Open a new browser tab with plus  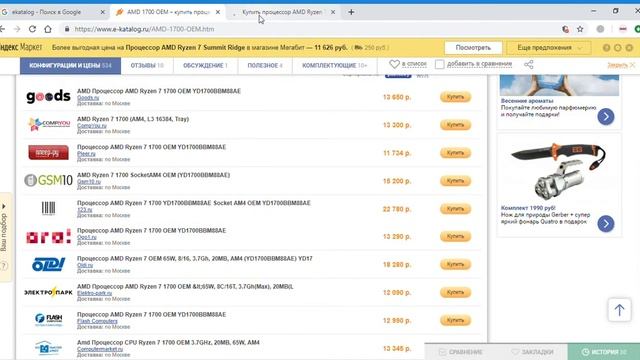click(x=351, y=12)
